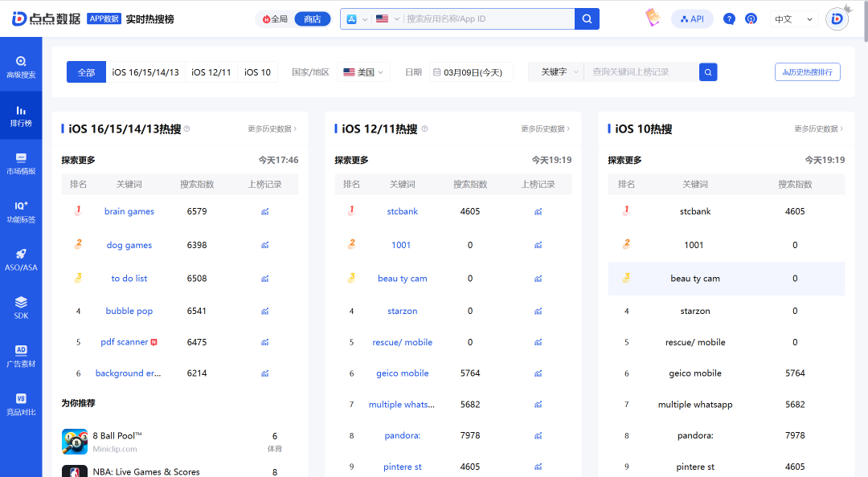View chart record for brain games
This screenshot has height=477, width=868.
point(265,211)
